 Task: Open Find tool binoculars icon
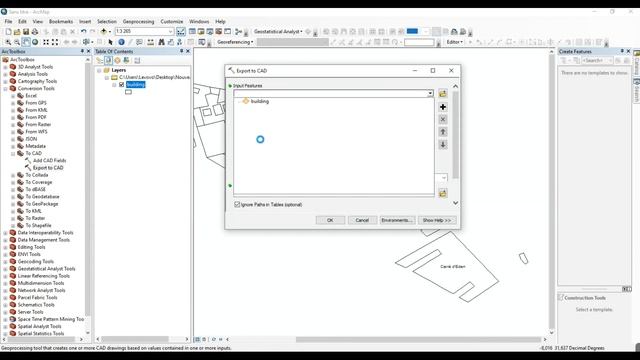pos(161,42)
